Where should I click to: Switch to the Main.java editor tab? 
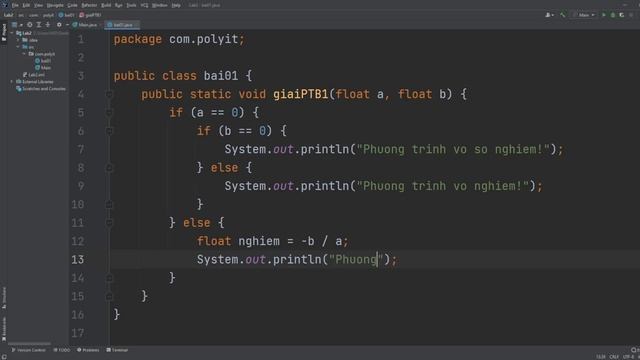click(85, 25)
